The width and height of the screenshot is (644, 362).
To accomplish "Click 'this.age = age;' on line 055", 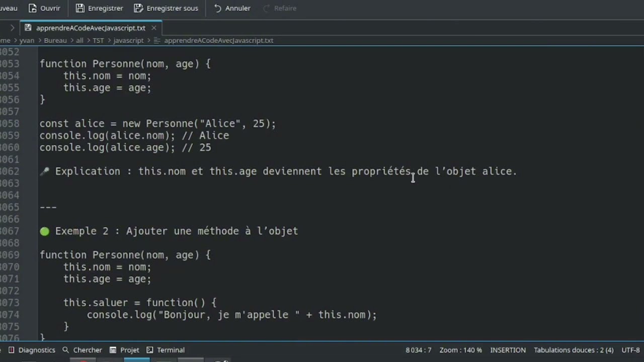I will click(107, 88).
